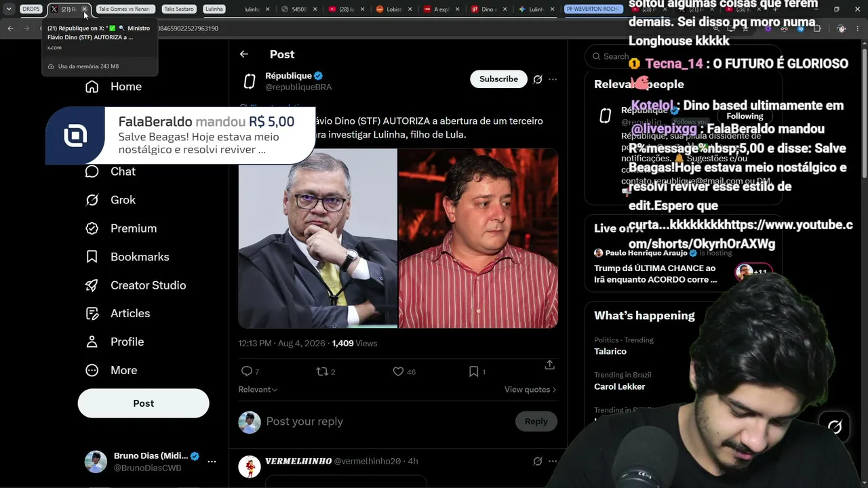Click the Grok icon on VERMELHINHO's reply
Viewport: 868px width, 488px height.
538,461
